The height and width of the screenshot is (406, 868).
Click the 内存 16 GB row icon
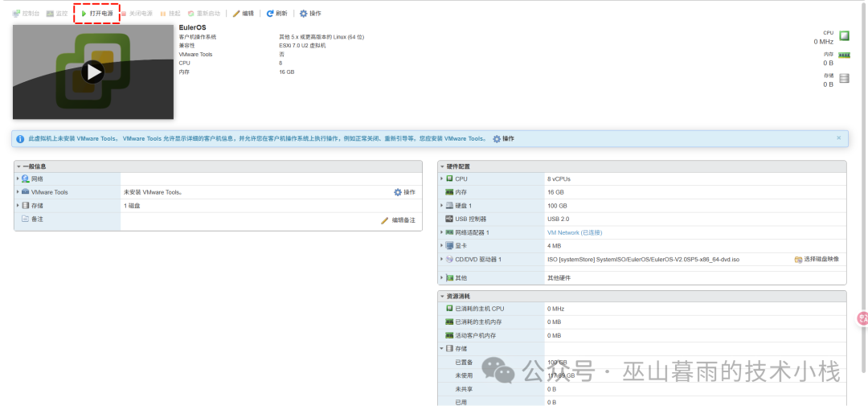click(x=449, y=192)
